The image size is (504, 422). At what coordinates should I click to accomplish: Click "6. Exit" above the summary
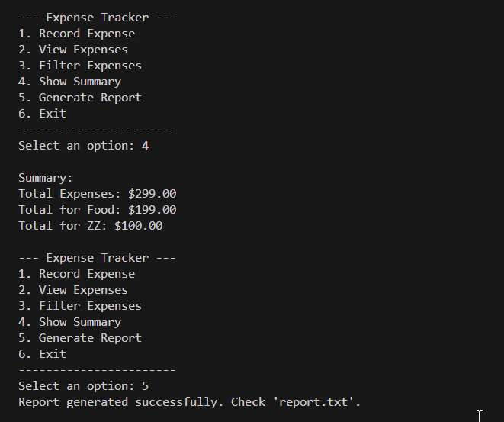[43, 114]
